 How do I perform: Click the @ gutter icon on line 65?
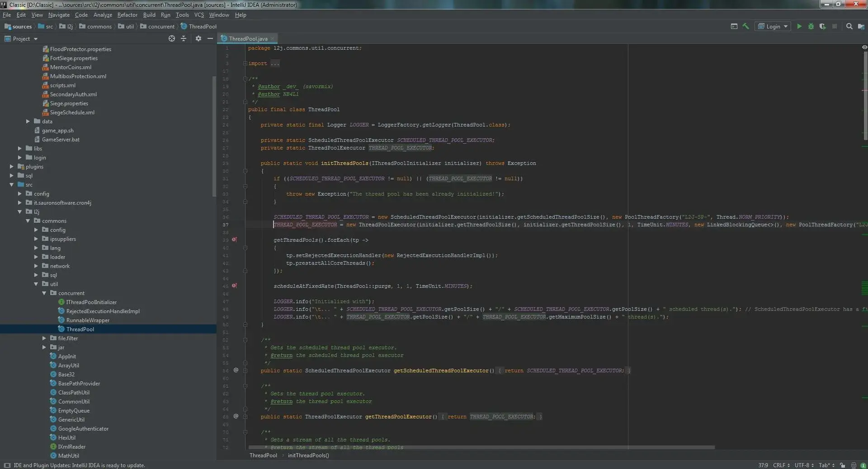point(236,416)
